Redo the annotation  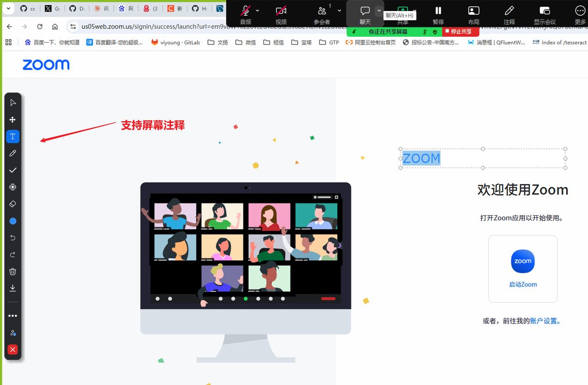point(13,255)
